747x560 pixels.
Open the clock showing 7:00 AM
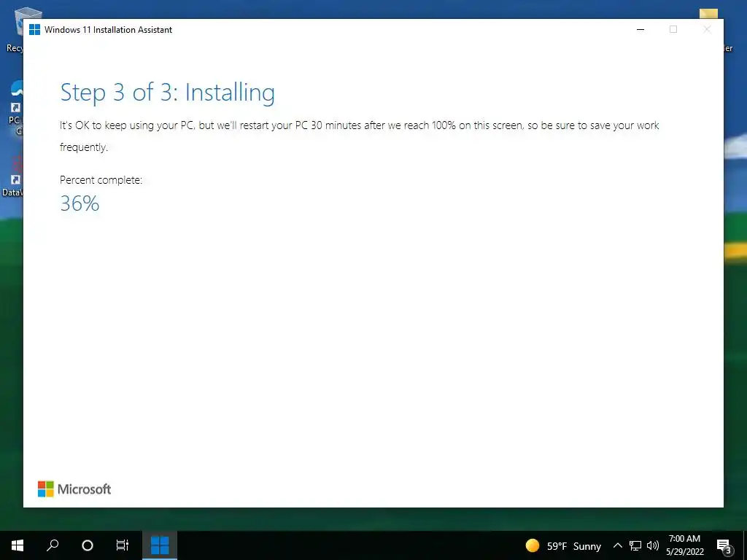coord(684,545)
